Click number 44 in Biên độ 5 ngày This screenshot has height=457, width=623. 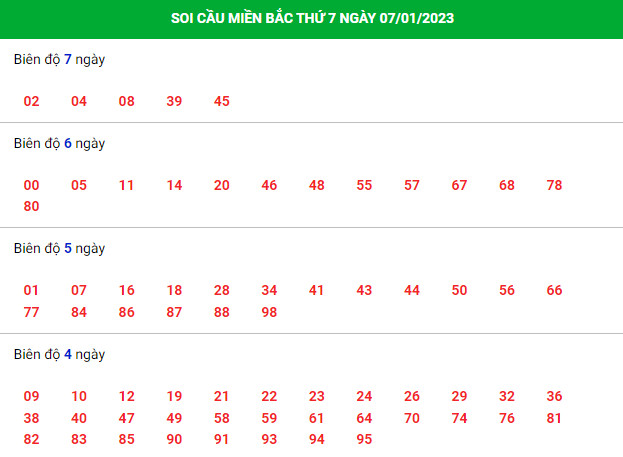[x=412, y=290]
